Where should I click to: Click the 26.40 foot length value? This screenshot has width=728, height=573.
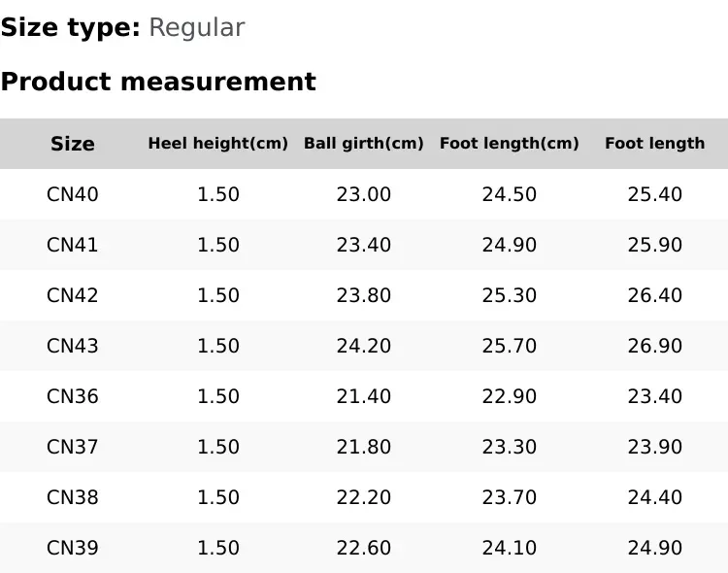pos(654,295)
